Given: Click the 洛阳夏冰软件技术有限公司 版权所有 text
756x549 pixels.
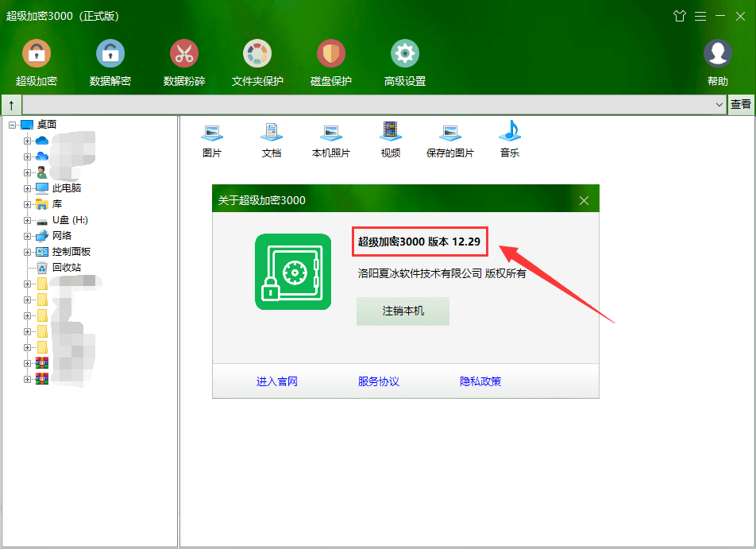Looking at the screenshot, I should (442, 273).
